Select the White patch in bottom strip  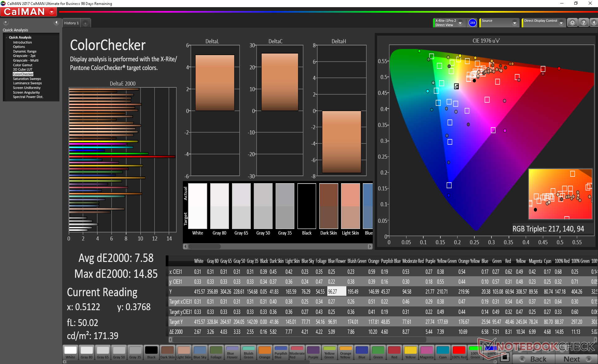click(70, 352)
